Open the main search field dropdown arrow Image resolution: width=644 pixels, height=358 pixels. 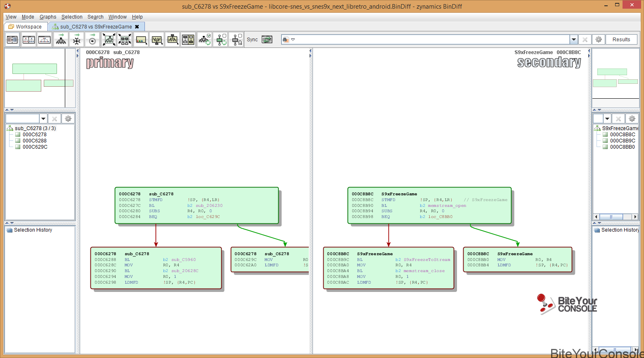click(x=573, y=40)
